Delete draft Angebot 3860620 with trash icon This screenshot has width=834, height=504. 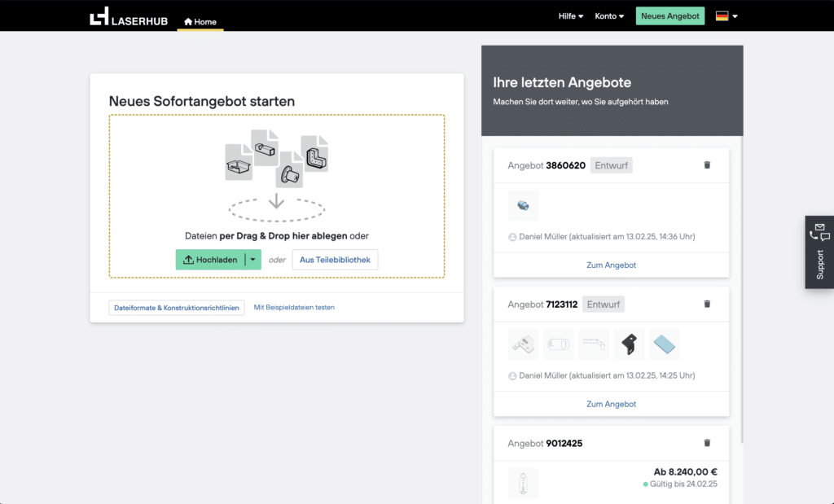706,165
